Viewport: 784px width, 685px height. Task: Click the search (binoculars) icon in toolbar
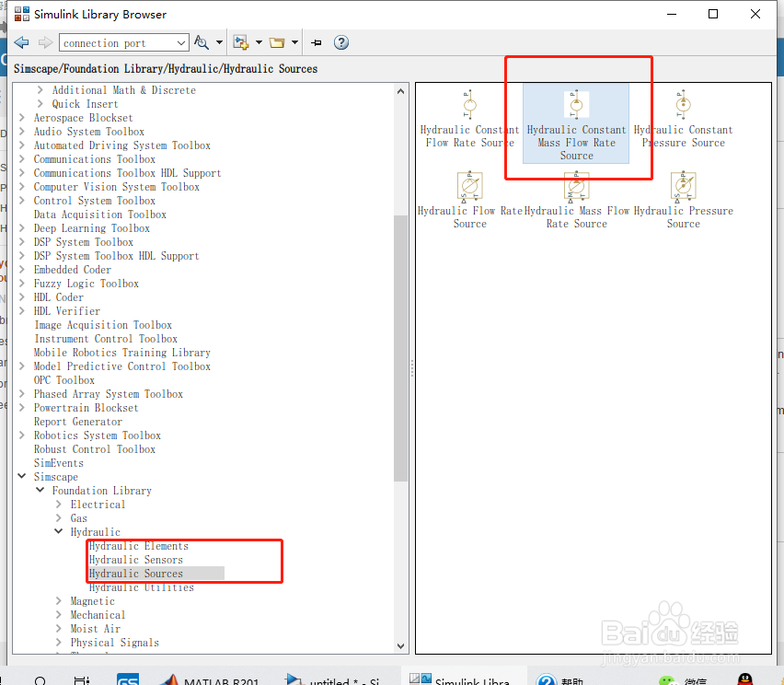click(202, 42)
